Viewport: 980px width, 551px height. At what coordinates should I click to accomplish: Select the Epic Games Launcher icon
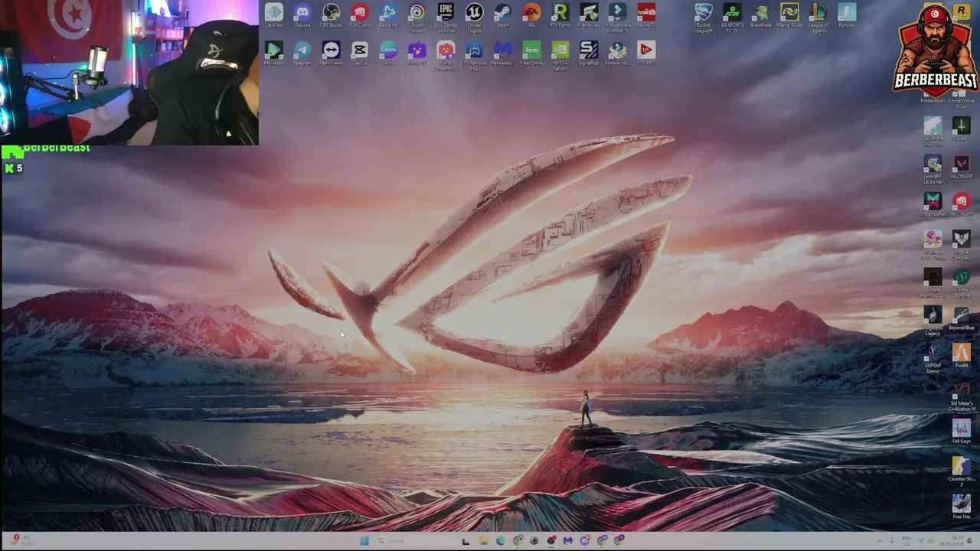point(446,17)
